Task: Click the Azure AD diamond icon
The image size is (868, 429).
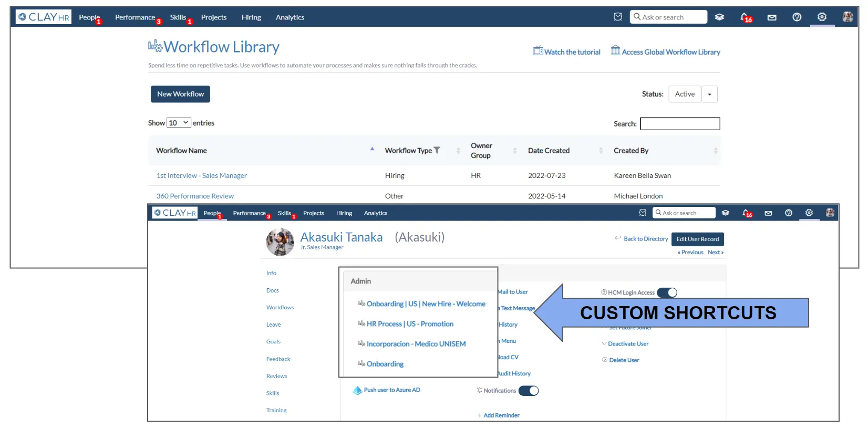Action: click(357, 390)
